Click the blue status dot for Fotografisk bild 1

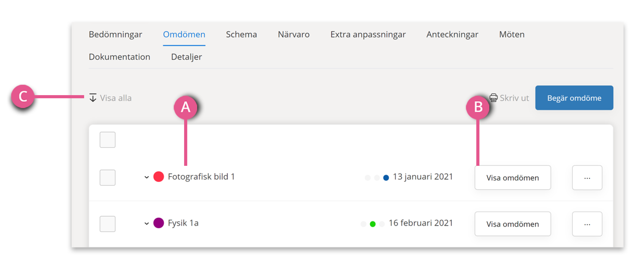386,178
